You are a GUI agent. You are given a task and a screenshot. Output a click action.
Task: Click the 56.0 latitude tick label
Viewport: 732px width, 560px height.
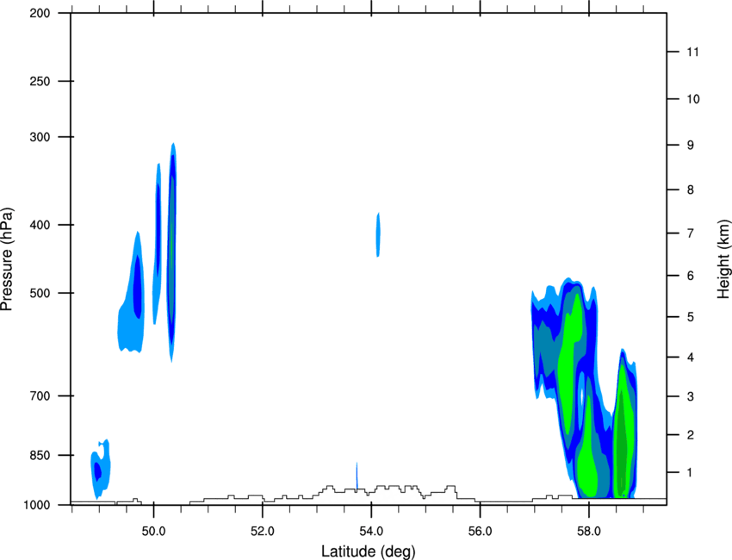tap(481, 532)
